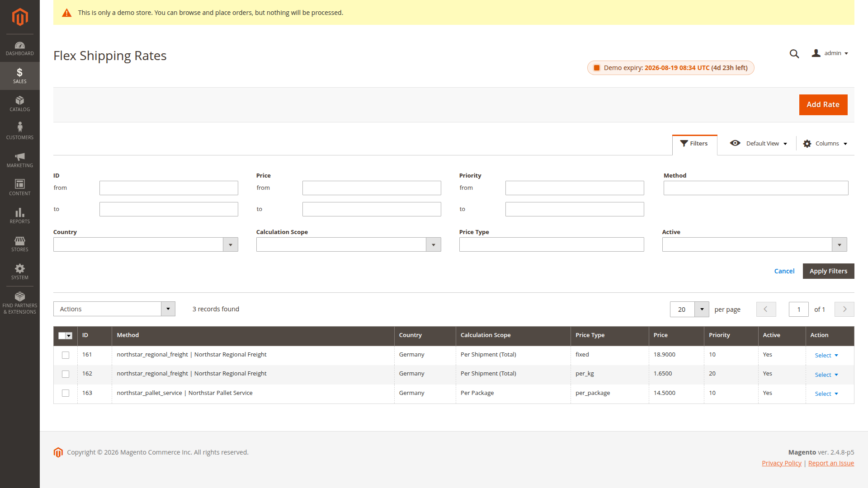Go to previous page arrow

[766, 309]
